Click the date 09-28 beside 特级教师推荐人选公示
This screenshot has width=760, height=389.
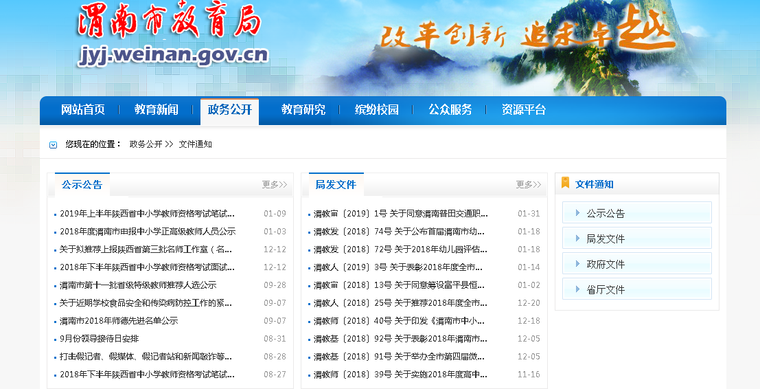pyautogui.click(x=275, y=285)
